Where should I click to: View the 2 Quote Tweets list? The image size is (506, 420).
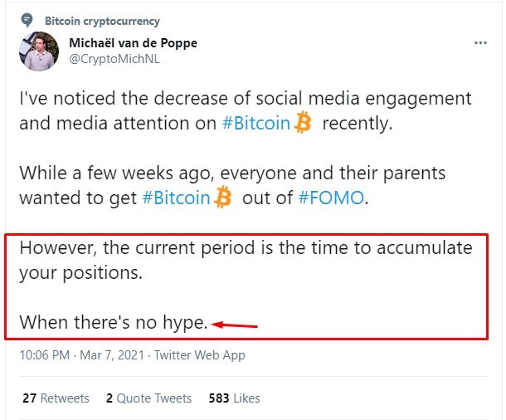pyautogui.click(x=148, y=398)
